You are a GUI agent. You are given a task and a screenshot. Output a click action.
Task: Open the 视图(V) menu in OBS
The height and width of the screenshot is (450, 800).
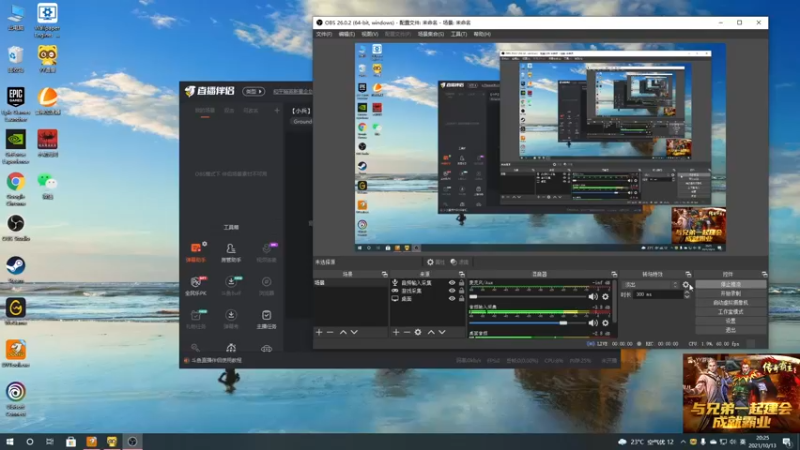tap(370, 34)
